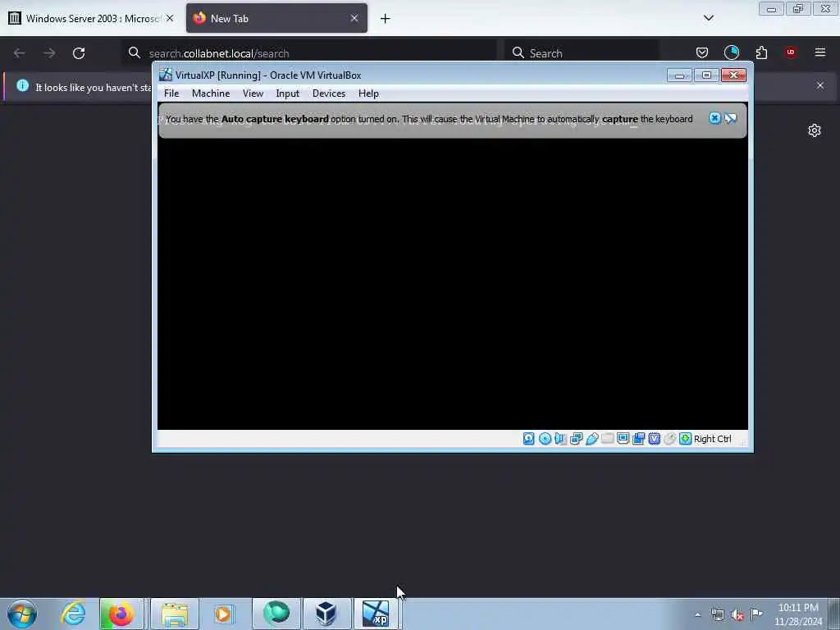Screen dimensions: 840x630
Task: Click the grayed mouse integration icon in status bar
Action: [669, 439]
